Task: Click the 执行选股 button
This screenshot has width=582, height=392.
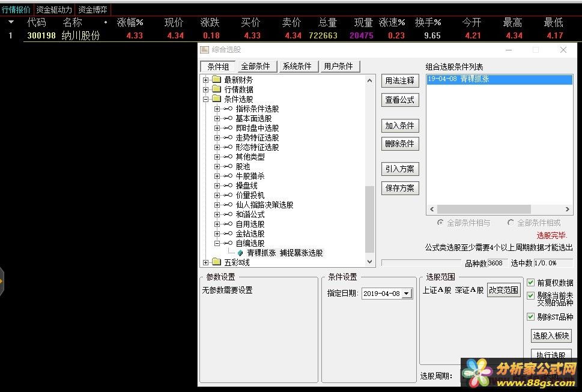Action: (x=551, y=354)
